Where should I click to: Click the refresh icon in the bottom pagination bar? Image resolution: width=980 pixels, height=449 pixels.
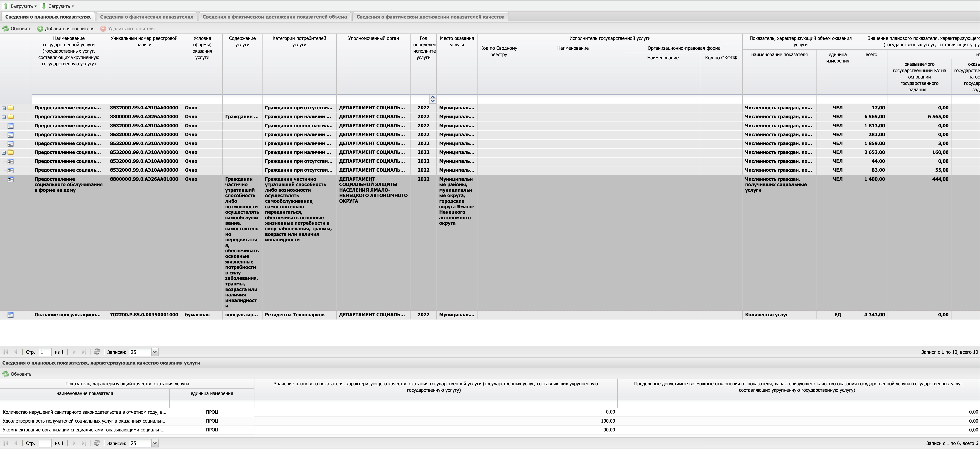coord(97,443)
